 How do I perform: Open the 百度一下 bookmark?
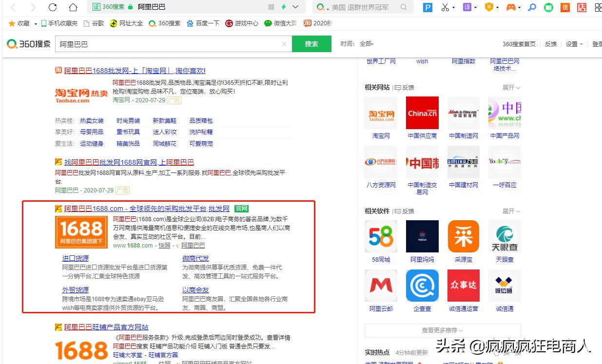point(203,23)
